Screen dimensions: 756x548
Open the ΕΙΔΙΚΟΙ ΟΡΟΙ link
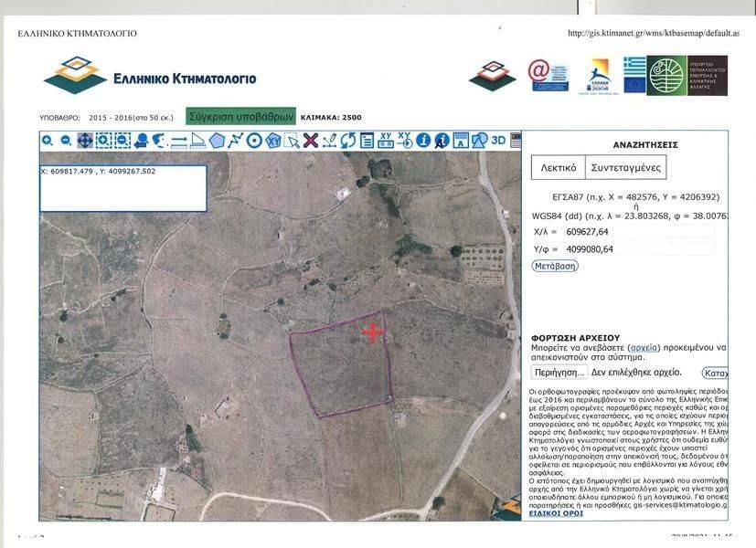pyautogui.click(x=555, y=513)
